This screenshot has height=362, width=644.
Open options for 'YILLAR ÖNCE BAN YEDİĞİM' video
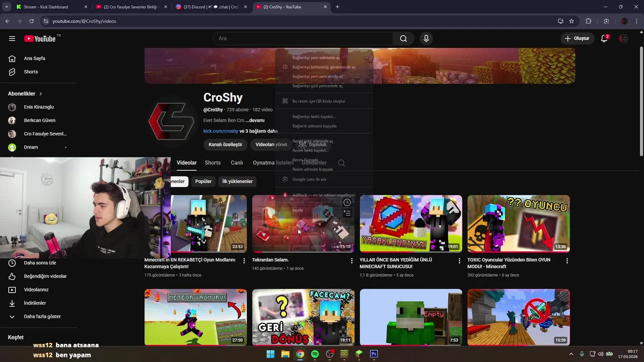(x=459, y=261)
